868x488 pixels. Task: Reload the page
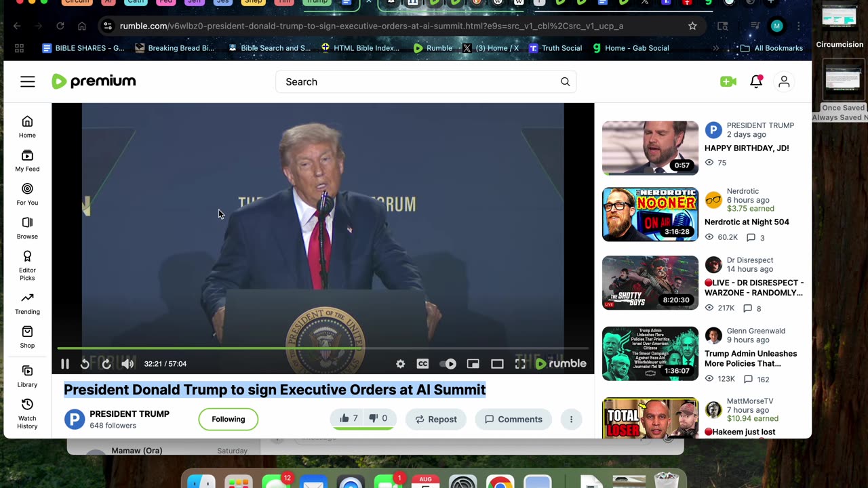[60, 26]
